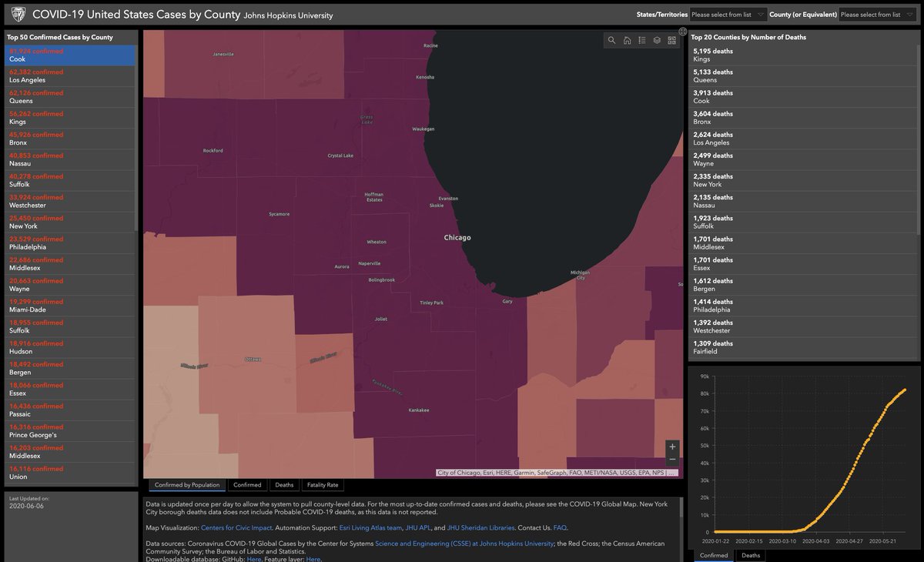This screenshot has width=924, height=562.
Task: Open the CSSE Johns Hopkins link
Action: [464, 544]
